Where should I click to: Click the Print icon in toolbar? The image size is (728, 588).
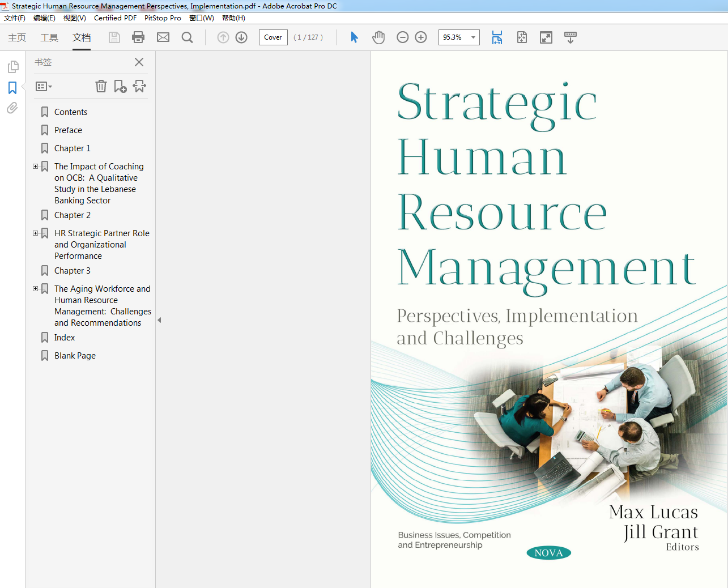[x=138, y=37]
